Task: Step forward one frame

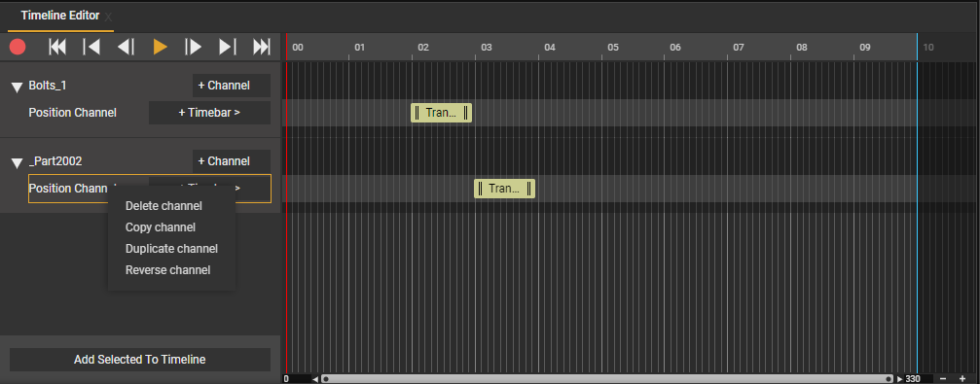Action: pos(193,47)
